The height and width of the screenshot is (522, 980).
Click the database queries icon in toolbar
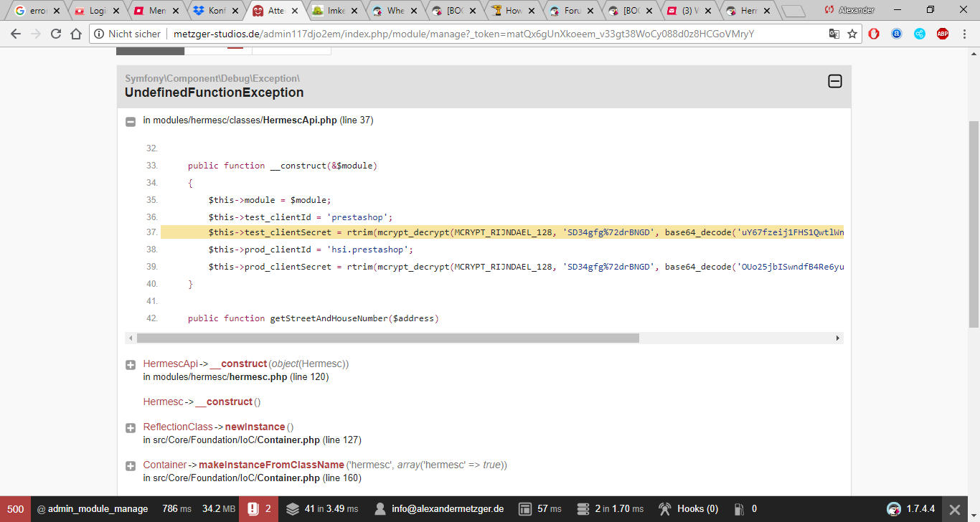582,509
